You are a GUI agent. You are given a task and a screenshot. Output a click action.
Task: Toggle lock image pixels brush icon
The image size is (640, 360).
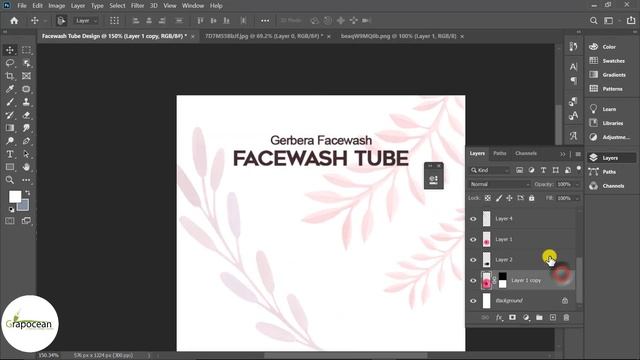click(499, 198)
